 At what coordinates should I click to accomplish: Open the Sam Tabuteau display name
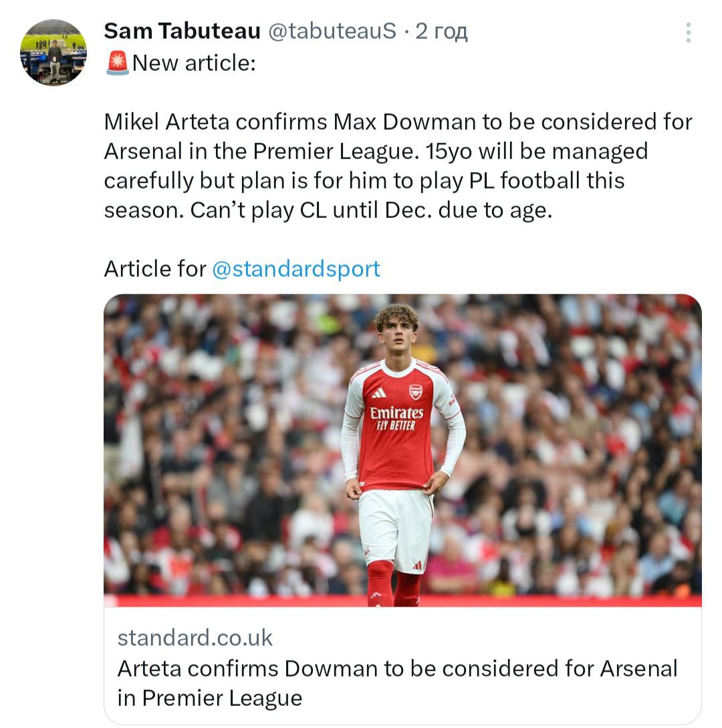[182, 31]
